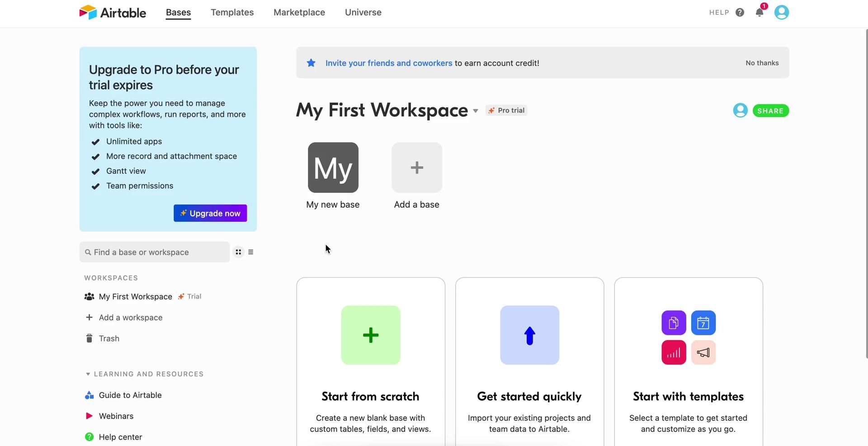Open the help question mark icon
This screenshot has height=446, width=868.
[740, 13]
